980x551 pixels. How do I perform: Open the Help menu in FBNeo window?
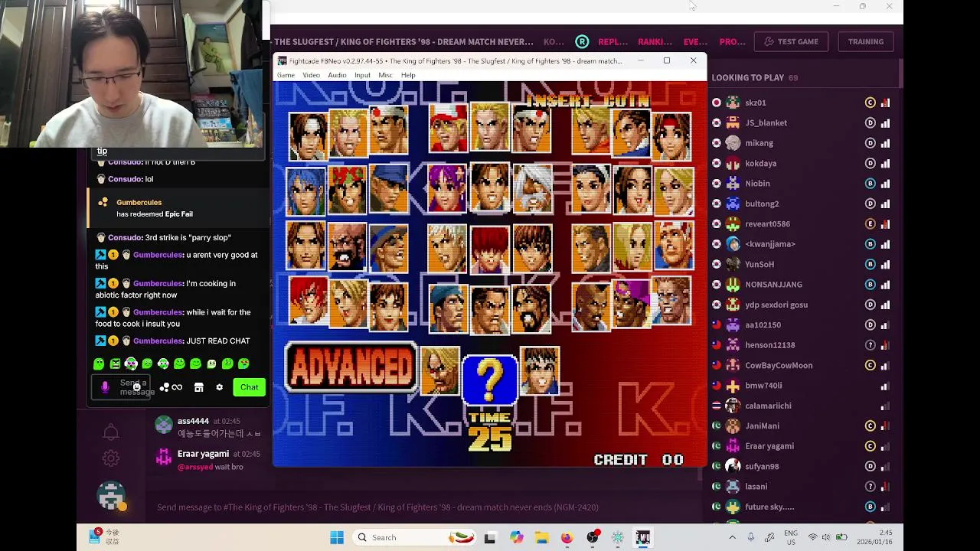[x=408, y=75]
